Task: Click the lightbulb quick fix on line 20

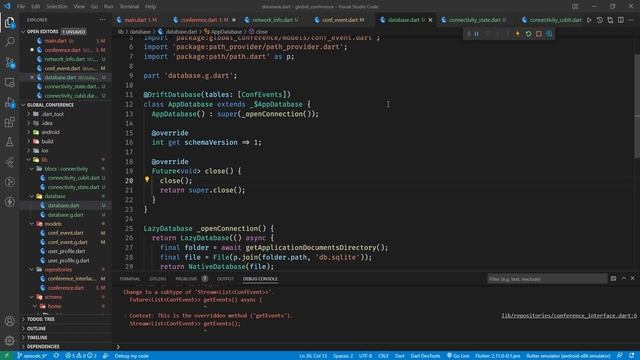Action: click(x=147, y=180)
